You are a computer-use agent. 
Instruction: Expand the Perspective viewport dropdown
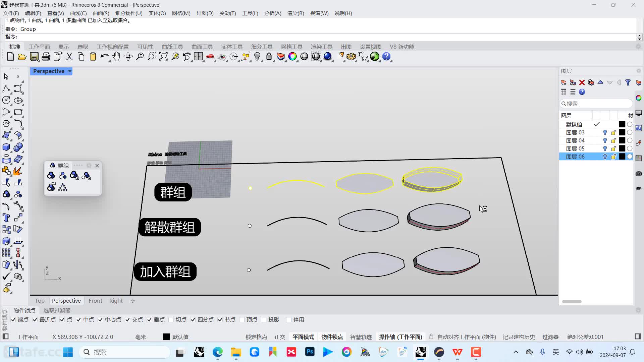pyautogui.click(x=69, y=71)
